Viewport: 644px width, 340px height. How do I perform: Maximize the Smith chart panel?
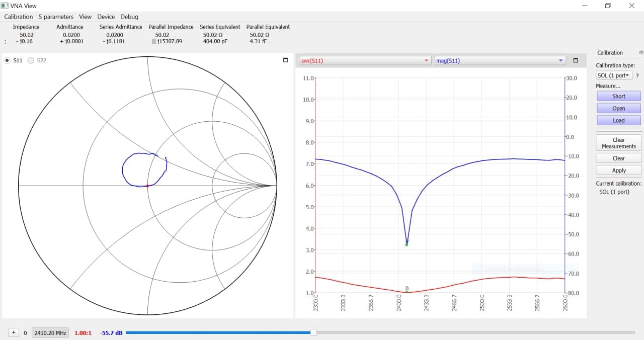pos(285,60)
